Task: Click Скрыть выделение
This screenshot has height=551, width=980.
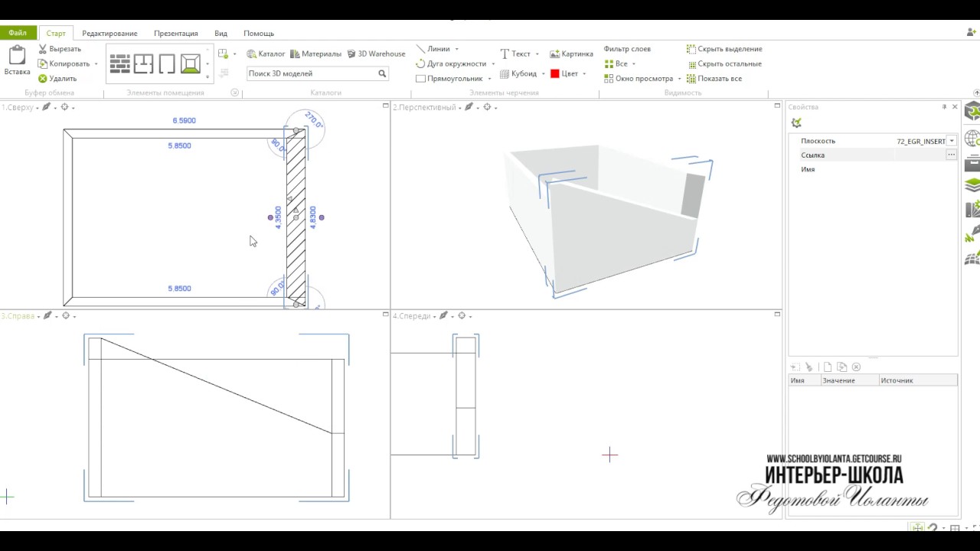Action: pyautogui.click(x=724, y=49)
